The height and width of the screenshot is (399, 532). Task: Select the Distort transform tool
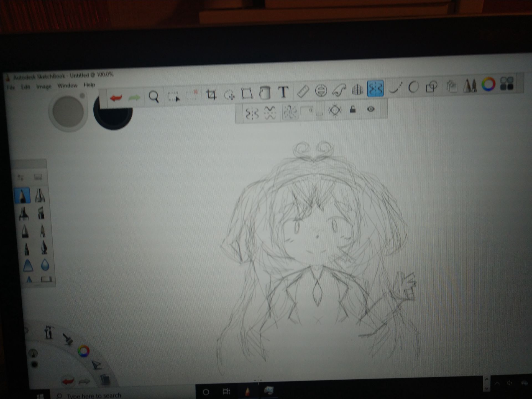pyautogui.click(x=247, y=93)
